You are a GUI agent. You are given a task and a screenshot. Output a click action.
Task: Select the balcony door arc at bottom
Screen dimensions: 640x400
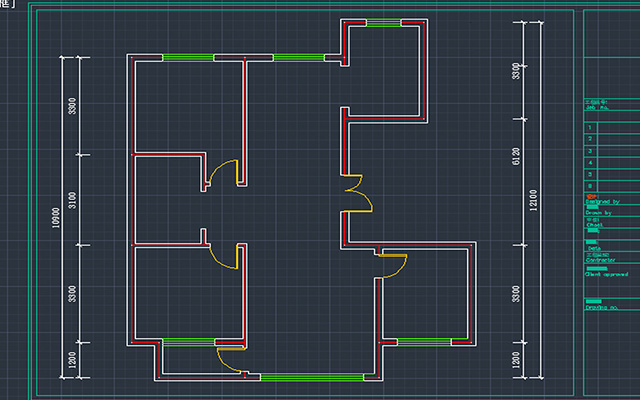pos(231,360)
